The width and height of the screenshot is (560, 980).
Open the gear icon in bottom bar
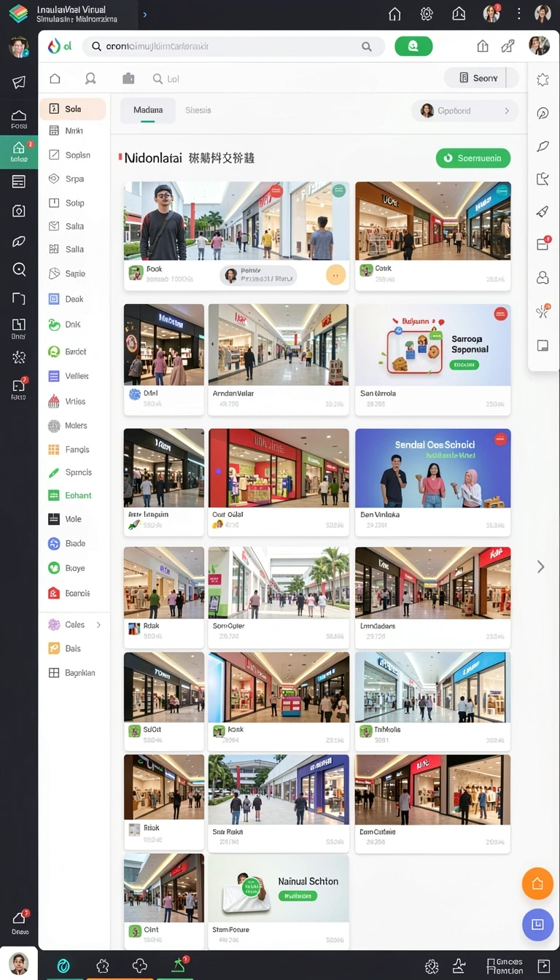432,967
